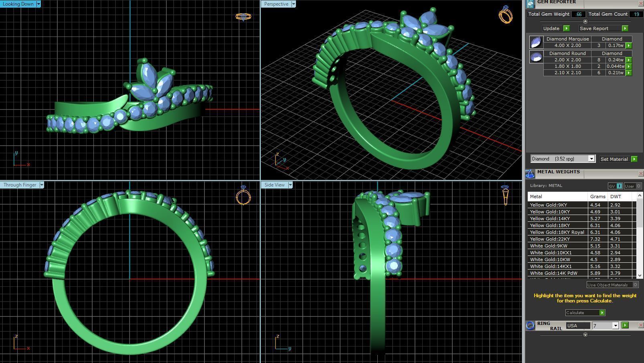
Task: Click ring view icon in Side View viewport
Action: point(505,195)
